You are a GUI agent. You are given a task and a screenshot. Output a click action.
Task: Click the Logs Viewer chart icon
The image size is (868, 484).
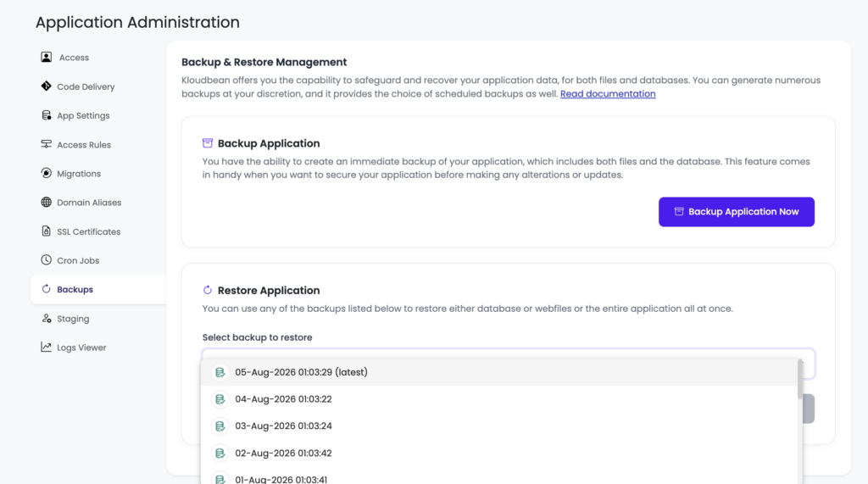pyautogui.click(x=46, y=348)
